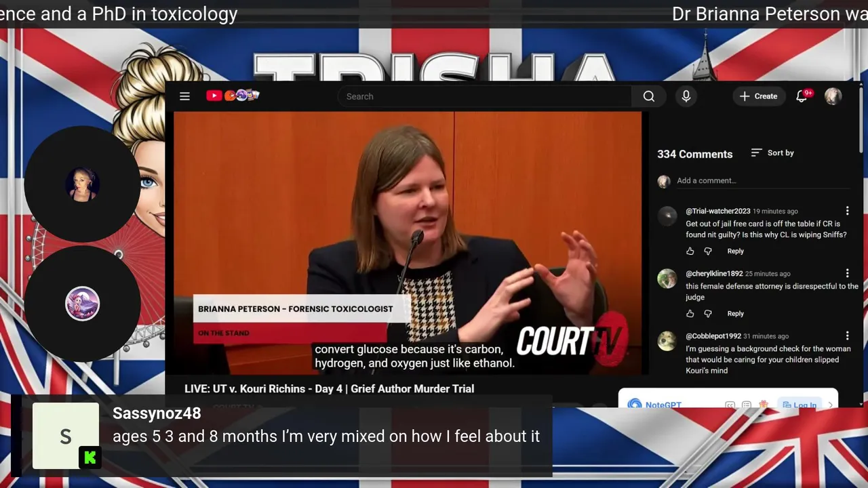Image resolution: width=868 pixels, height=488 pixels.
Task: Click the Sassynoz48 'S' avatar tile
Action: point(66,436)
